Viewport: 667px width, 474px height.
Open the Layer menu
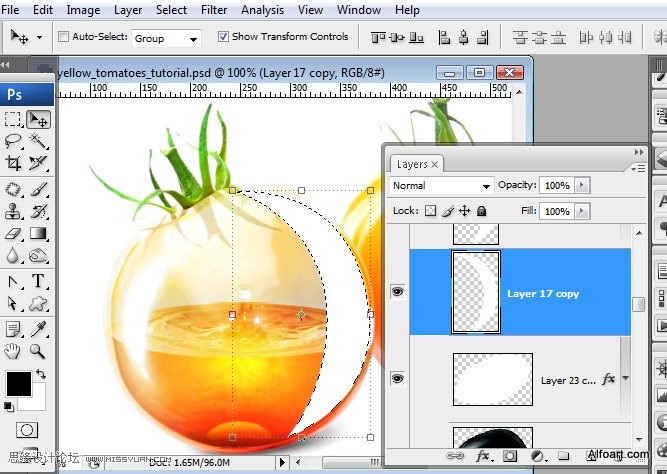click(x=128, y=10)
